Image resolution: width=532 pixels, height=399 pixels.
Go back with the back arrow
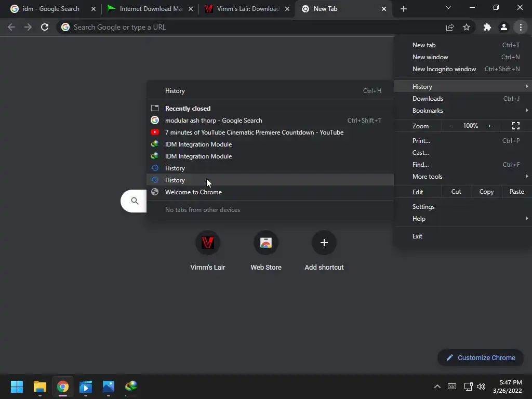11,27
